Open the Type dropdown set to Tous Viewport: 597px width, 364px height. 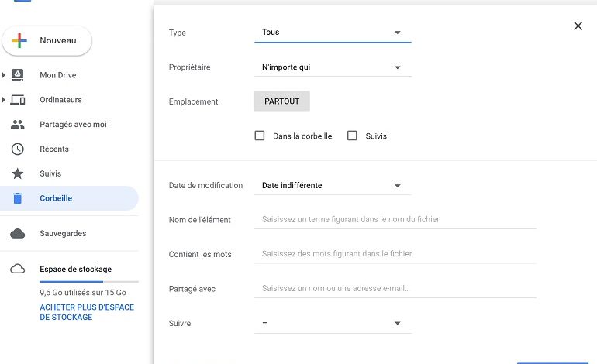332,33
